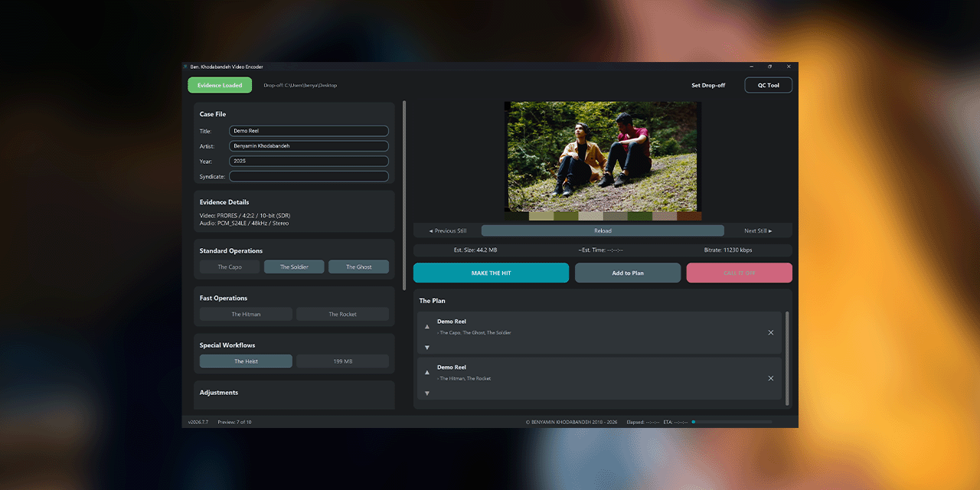The width and height of the screenshot is (980, 490).
Task: Click the ~Est. Time readout
Action: coord(600,250)
